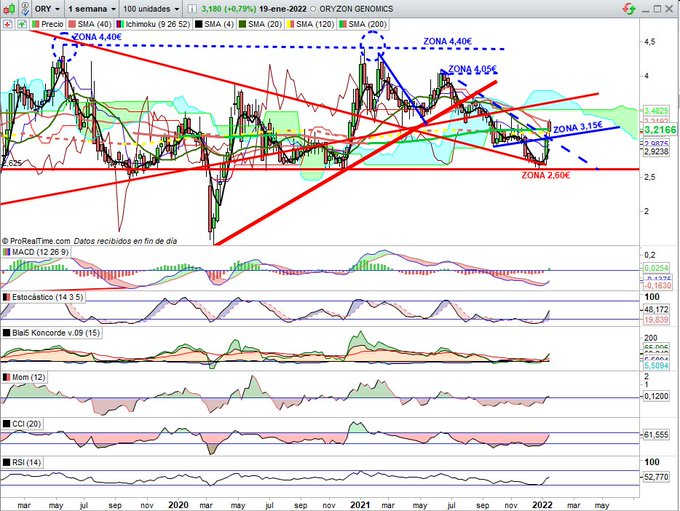Screen dimensions: 680x511
Task: Open the SMA (4) indicator label
Action: coord(215,24)
